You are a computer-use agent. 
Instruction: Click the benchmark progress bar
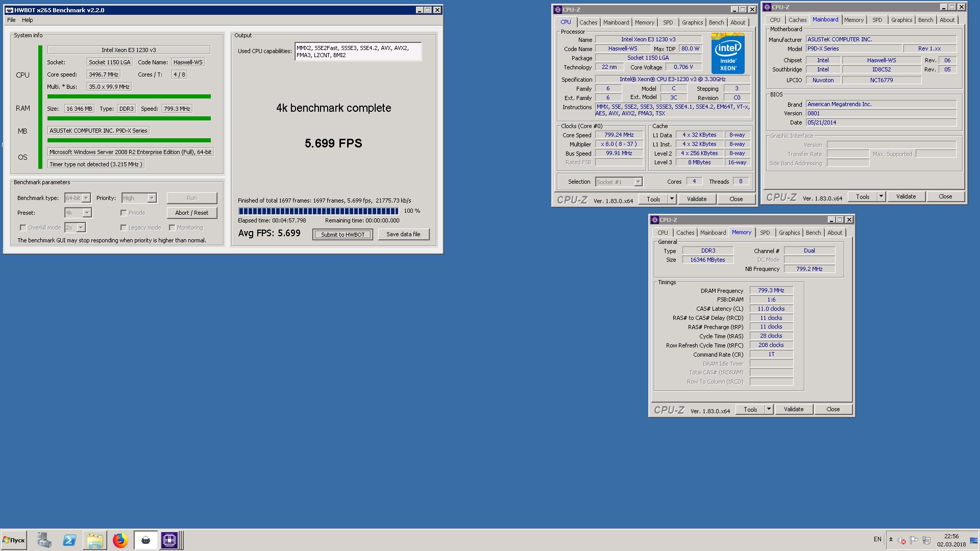pos(318,211)
